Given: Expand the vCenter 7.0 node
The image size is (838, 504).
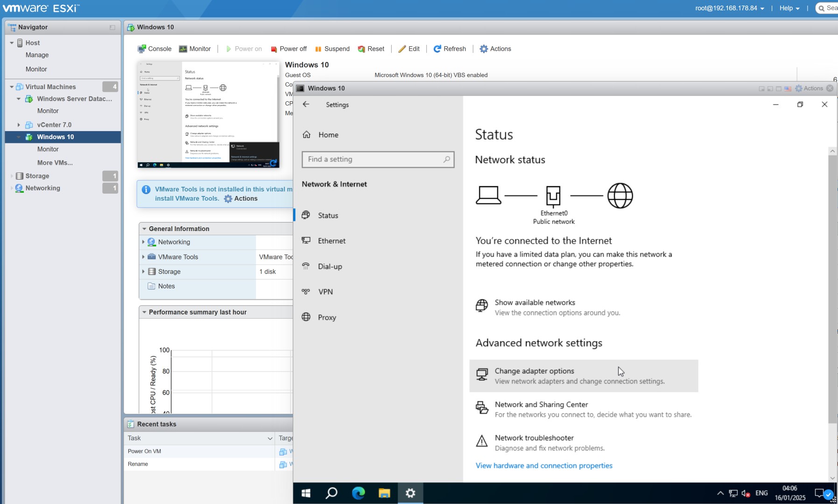Looking at the screenshot, I should point(19,125).
